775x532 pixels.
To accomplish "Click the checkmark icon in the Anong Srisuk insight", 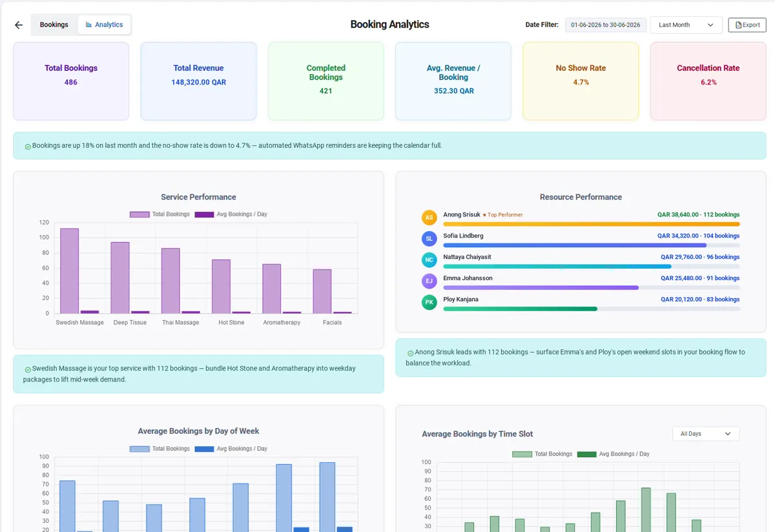I will tap(410, 353).
